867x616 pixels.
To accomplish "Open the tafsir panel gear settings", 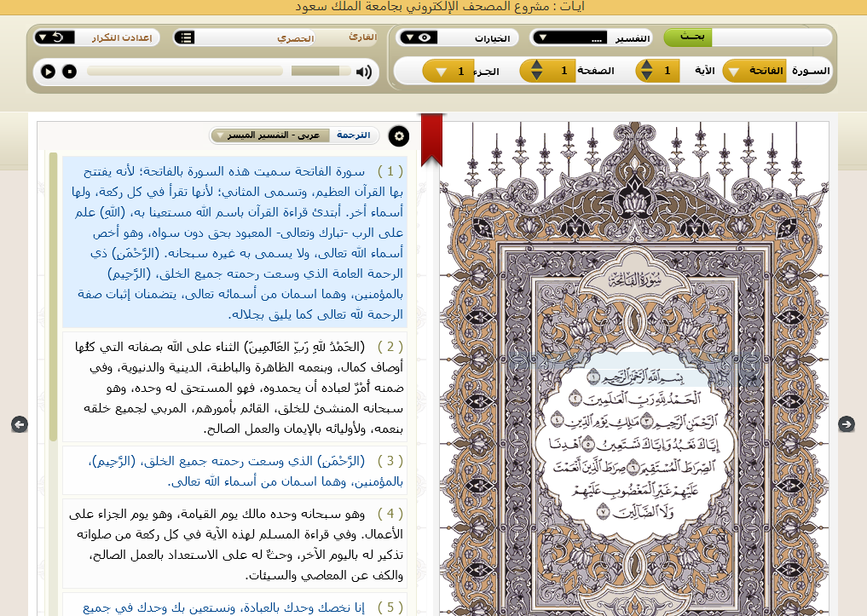I will pyautogui.click(x=399, y=136).
